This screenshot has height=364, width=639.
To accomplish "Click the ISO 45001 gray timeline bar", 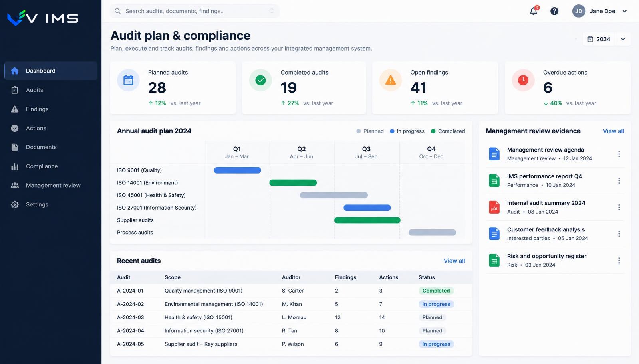I will 334,195.
